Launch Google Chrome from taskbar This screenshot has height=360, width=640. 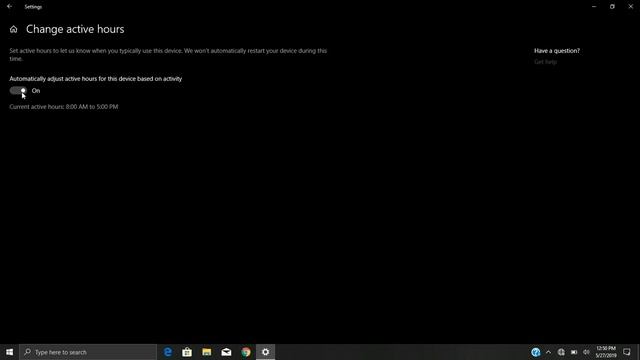click(246, 352)
